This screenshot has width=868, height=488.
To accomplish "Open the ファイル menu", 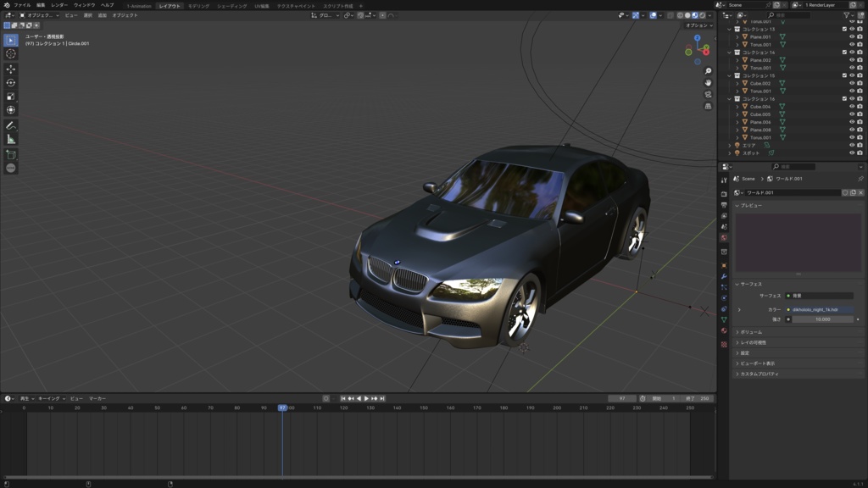I will (22, 5).
